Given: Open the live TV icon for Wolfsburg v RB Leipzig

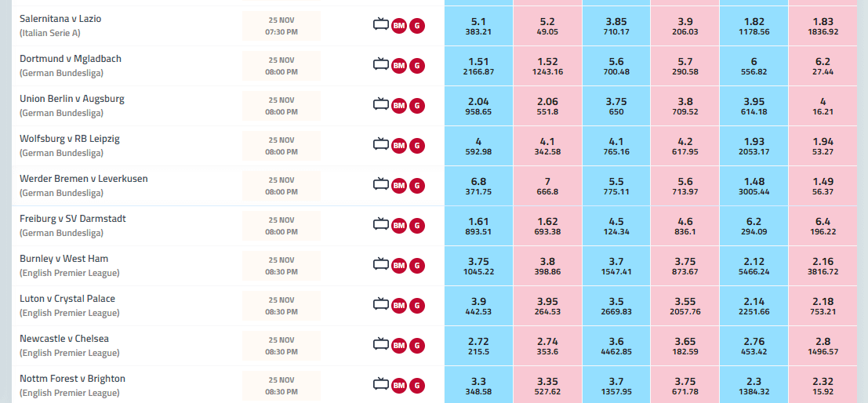Looking at the screenshot, I should [380, 144].
